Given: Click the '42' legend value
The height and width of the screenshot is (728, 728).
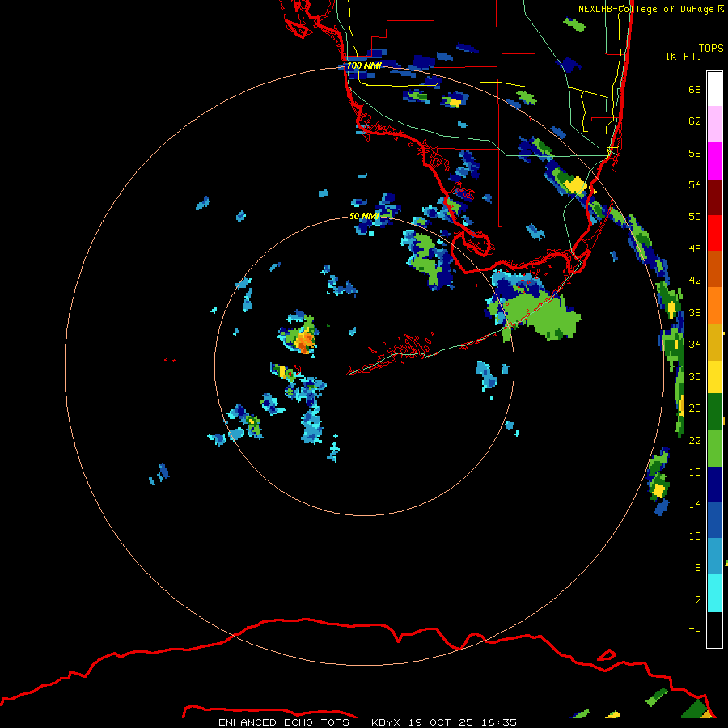Looking at the screenshot, I should (695, 281).
